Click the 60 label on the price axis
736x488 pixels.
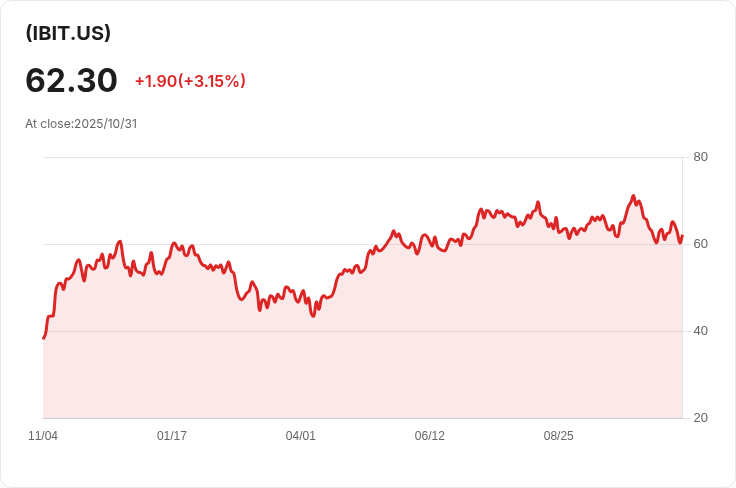700,244
